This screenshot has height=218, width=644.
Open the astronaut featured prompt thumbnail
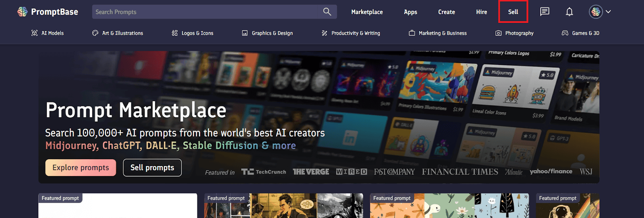click(x=568, y=206)
